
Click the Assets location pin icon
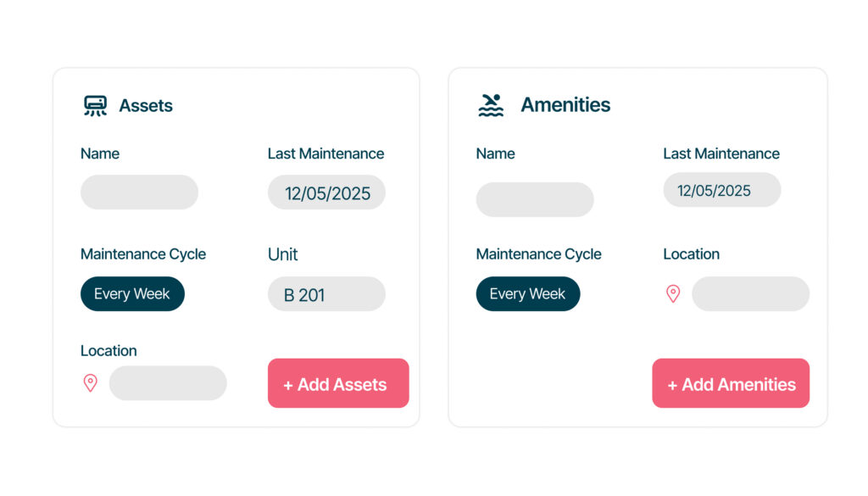pos(91,383)
